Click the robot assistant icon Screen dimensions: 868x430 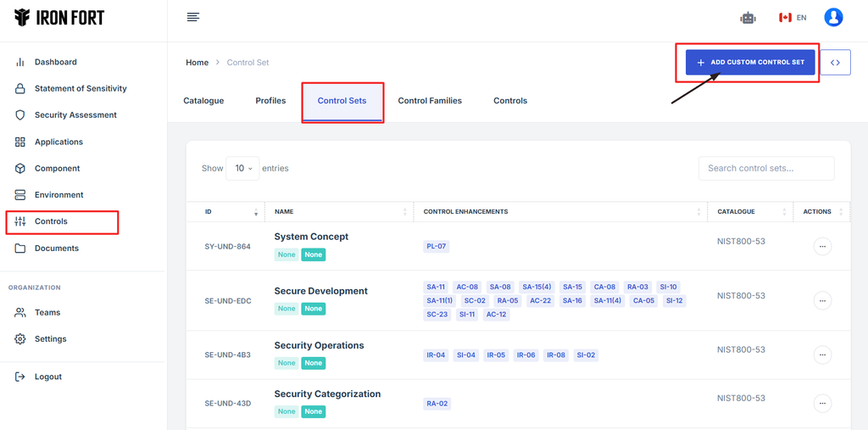tap(747, 17)
